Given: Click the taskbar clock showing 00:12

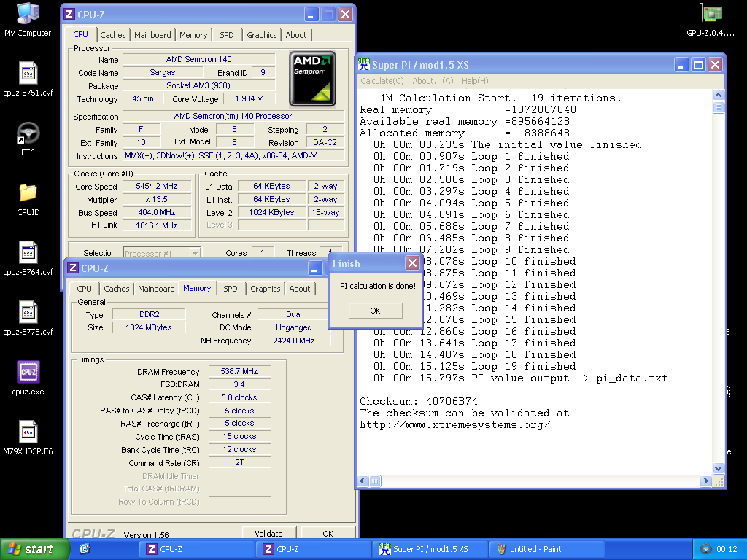Looking at the screenshot, I should tap(727, 549).
